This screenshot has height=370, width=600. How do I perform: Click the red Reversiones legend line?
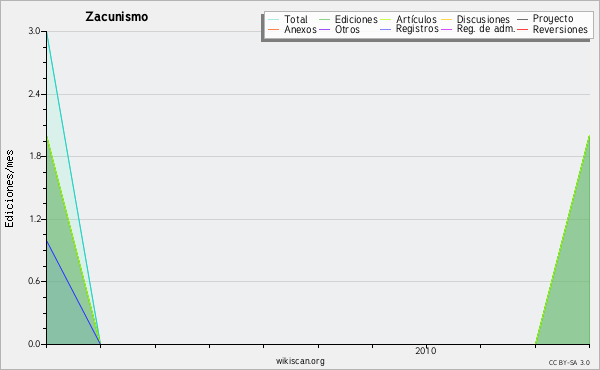click(x=522, y=29)
